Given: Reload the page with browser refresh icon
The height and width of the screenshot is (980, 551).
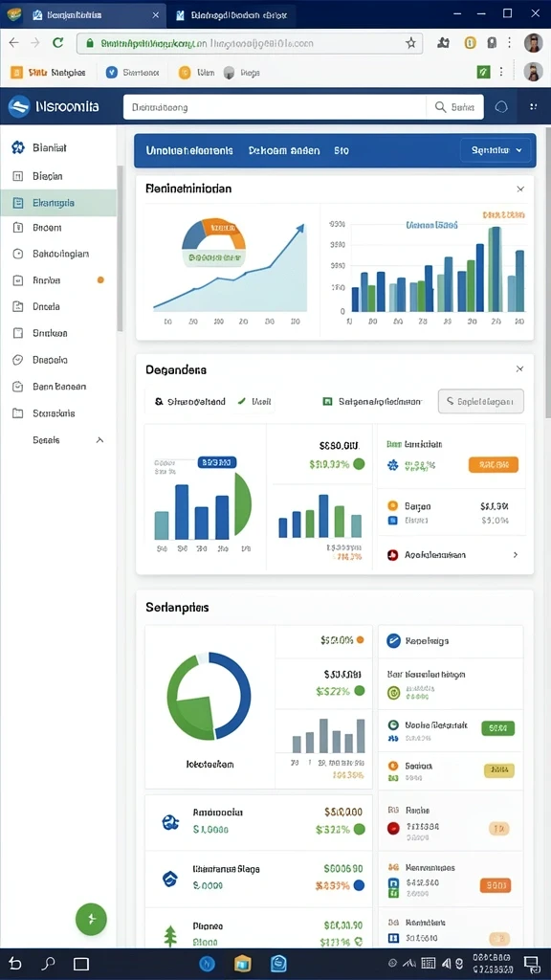Looking at the screenshot, I should coord(58,42).
